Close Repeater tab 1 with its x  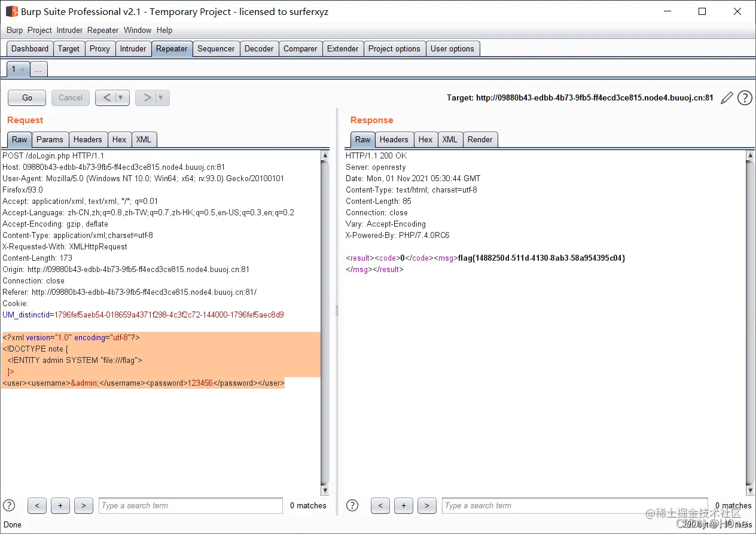coord(23,70)
